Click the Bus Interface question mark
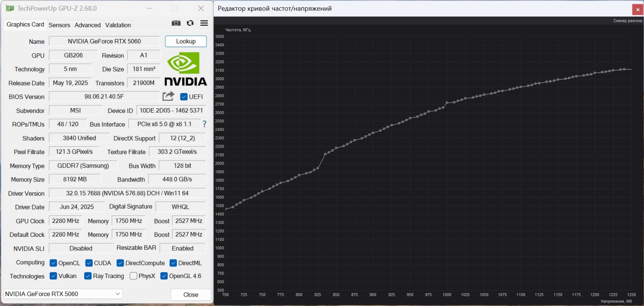Screen dimensions: 644x306 coord(204,124)
